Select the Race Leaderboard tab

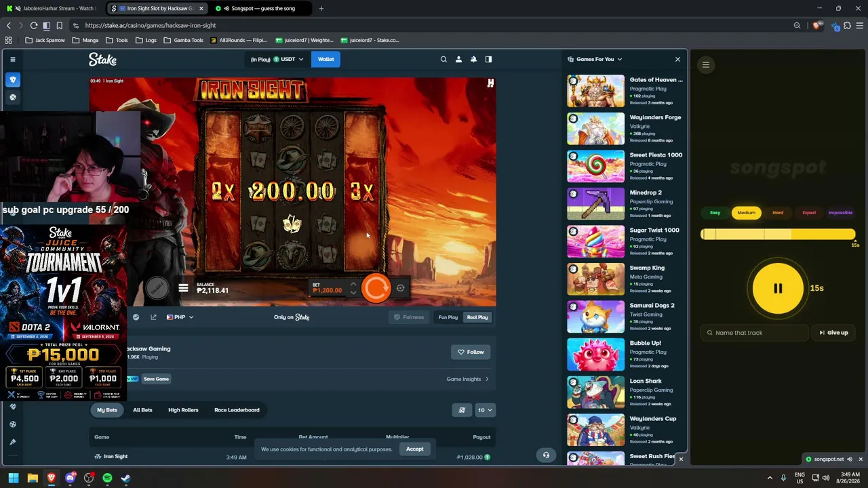click(x=237, y=410)
